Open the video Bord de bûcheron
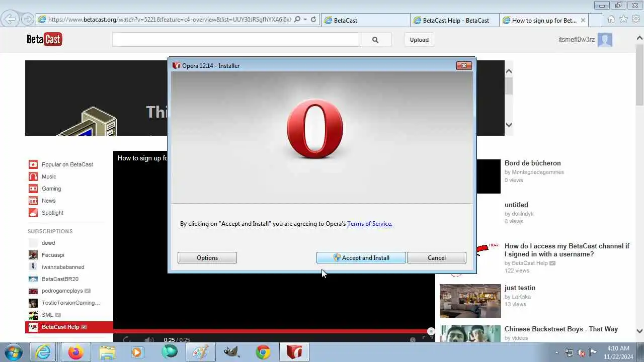644x362 pixels. [532, 163]
